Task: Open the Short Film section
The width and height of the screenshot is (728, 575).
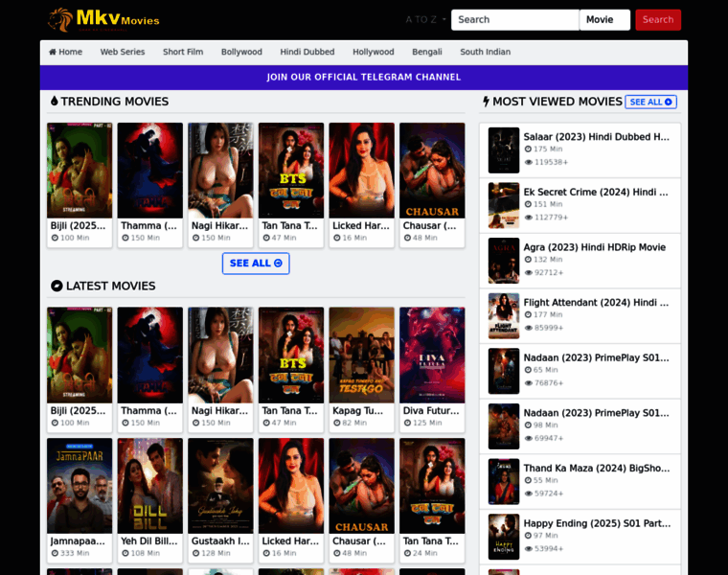Action: coord(183,52)
